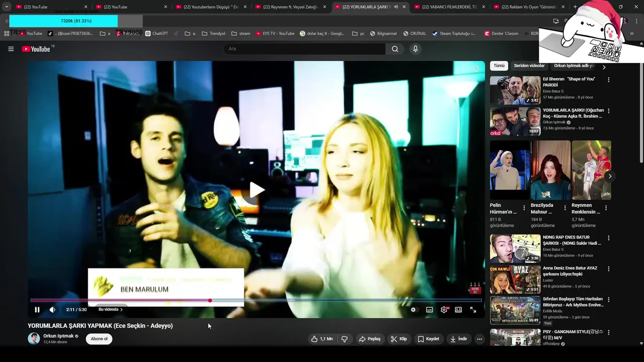Open 'dolar kaç tl - Google' bookmark

(x=322, y=34)
